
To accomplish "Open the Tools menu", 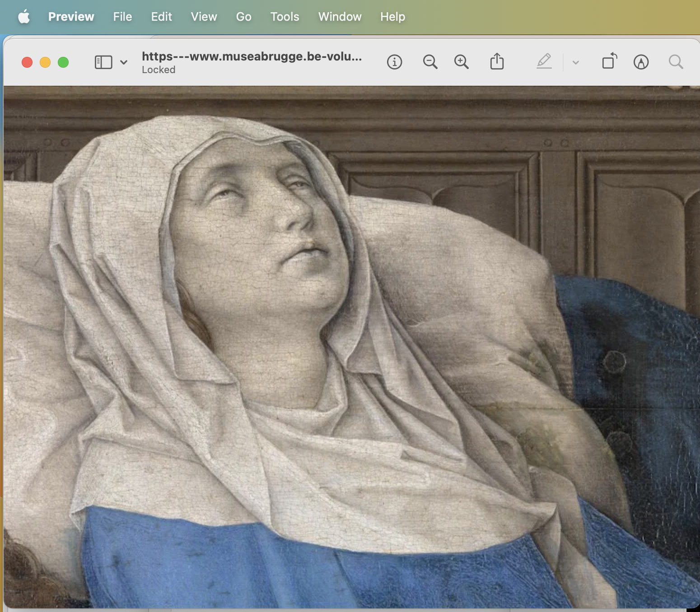I will coord(285,17).
